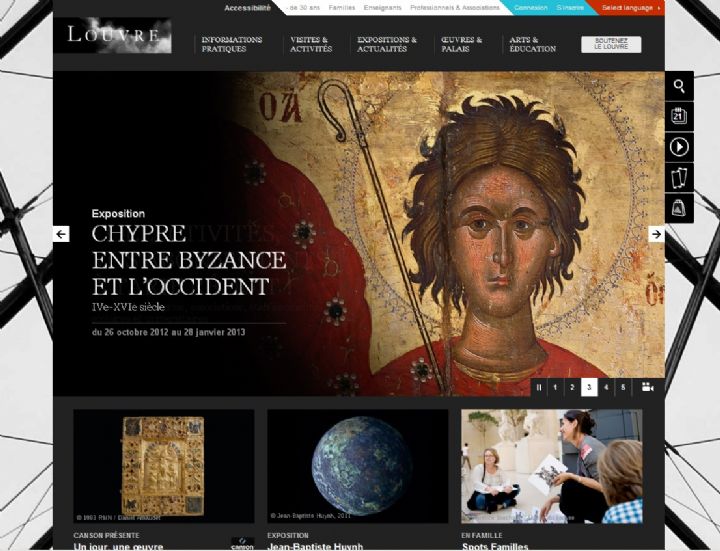Open the play media icon in sidebar

tap(679, 147)
